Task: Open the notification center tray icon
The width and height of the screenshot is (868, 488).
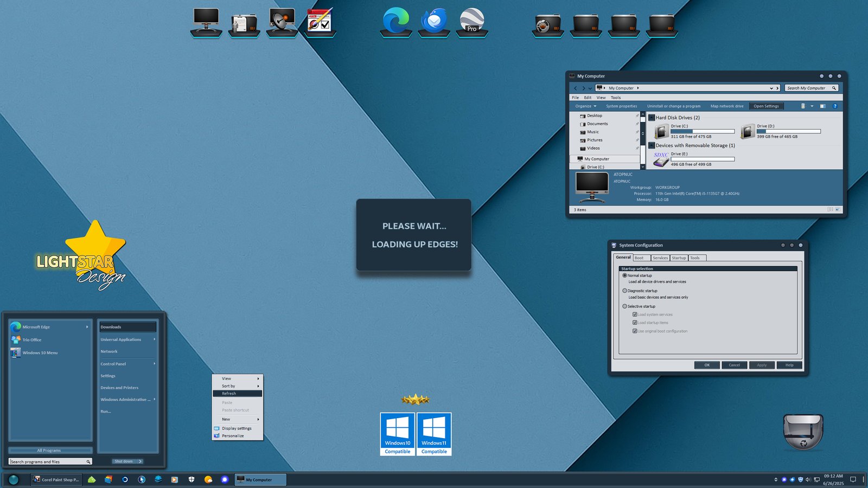Action: (853, 479)
